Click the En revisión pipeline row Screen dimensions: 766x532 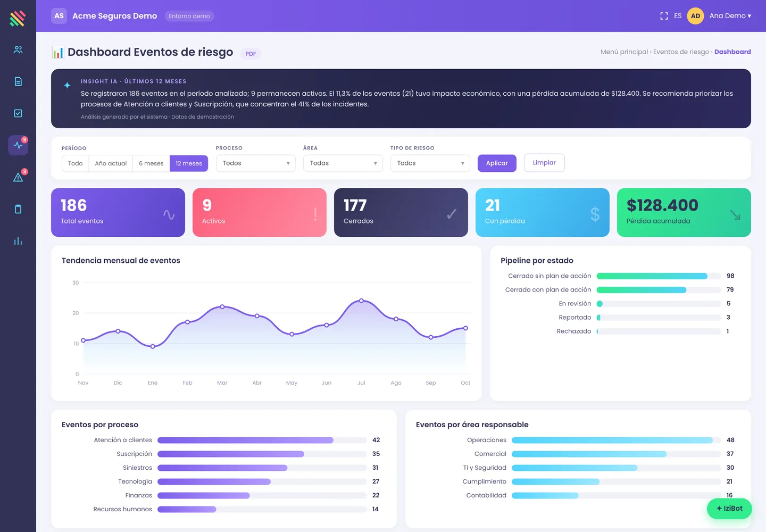coord(620,304)
